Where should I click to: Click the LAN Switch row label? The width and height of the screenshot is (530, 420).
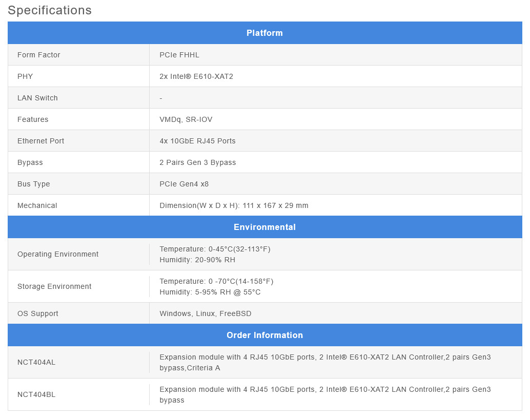point(37,98)
